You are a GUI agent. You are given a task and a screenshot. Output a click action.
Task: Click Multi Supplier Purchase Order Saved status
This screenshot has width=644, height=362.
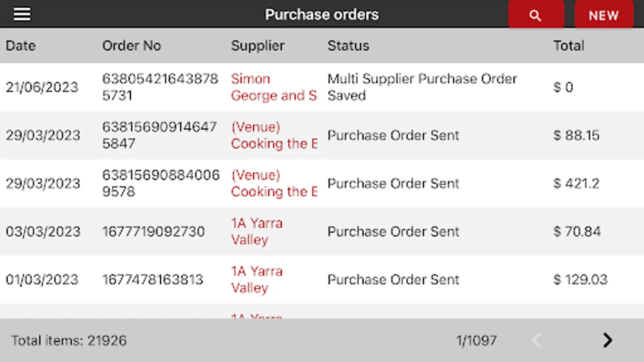point(422,87)
